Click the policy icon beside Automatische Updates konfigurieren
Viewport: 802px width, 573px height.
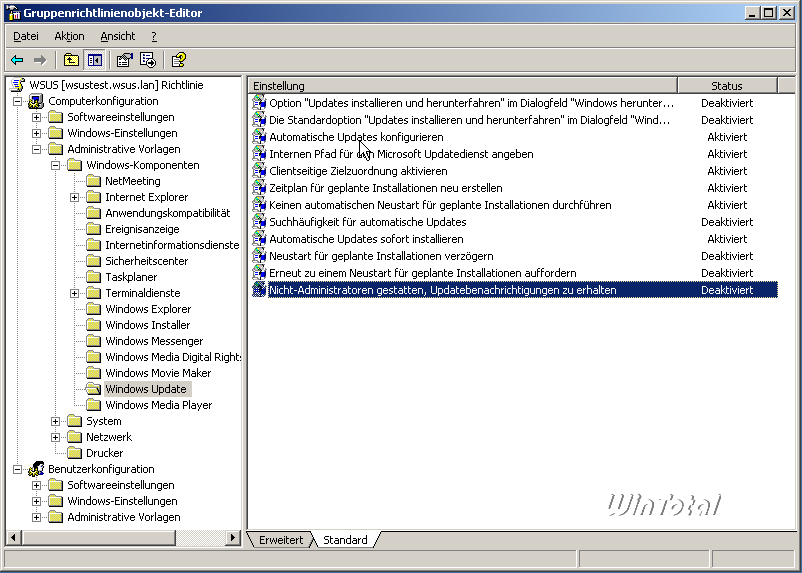pyautogui.click(x=259, y=137)
